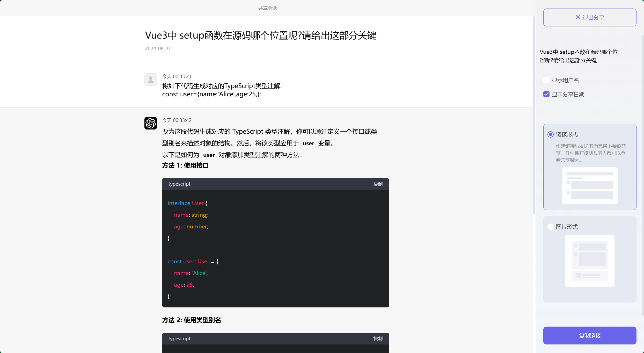Click the image-format preview thumbnail
Screen dimensions: 644x353
coord(590,261)
